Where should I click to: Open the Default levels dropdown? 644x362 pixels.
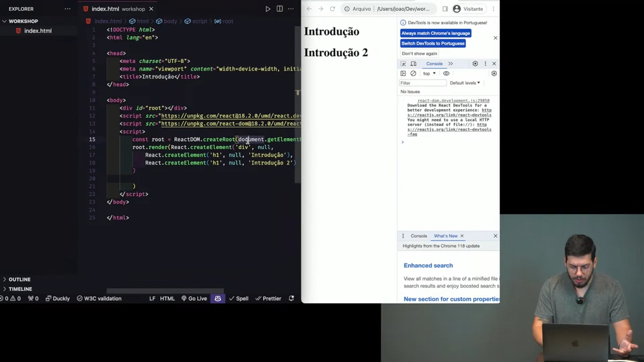click(465, 83)
